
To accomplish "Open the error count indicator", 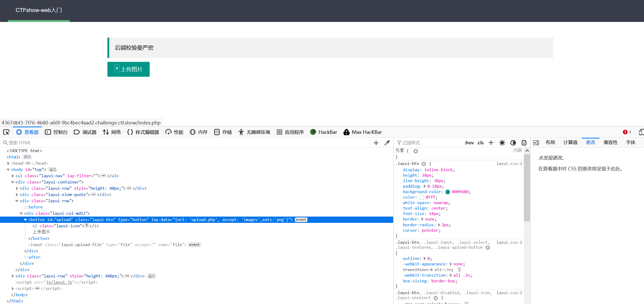I will coord(627,132).
